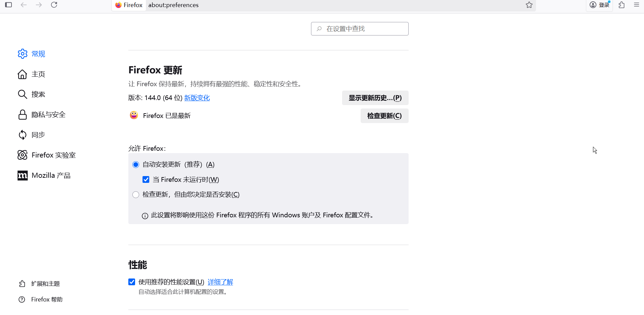
Task: Bookmark the page with the star icon
Action: (x=529, y=5)
